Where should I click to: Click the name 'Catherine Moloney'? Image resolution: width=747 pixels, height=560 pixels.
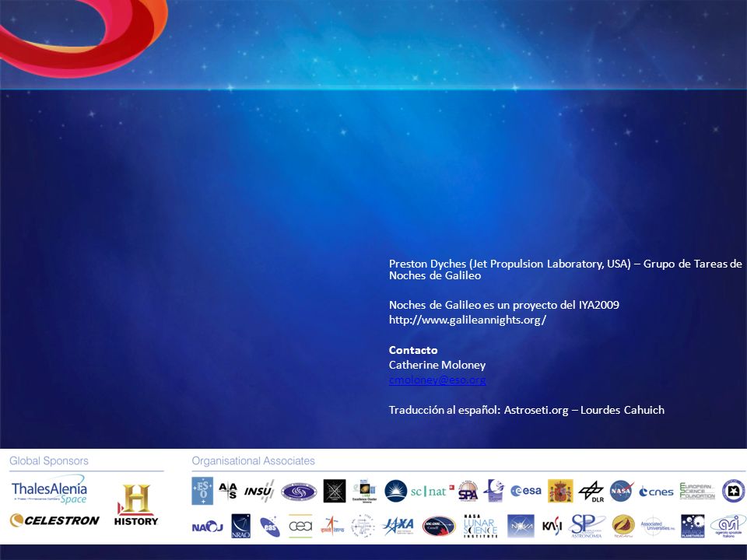point(437,366)
